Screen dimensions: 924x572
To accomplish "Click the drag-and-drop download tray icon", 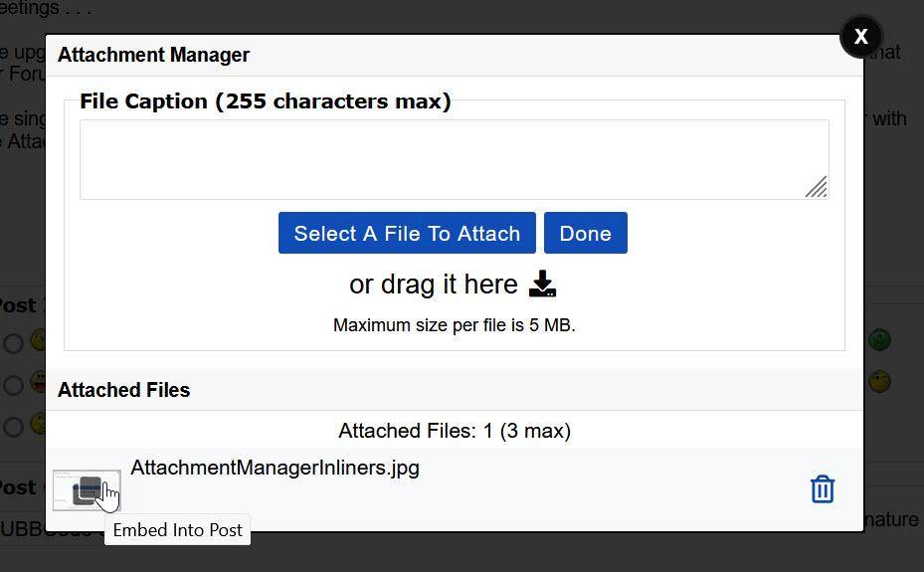I will (542, 285).
